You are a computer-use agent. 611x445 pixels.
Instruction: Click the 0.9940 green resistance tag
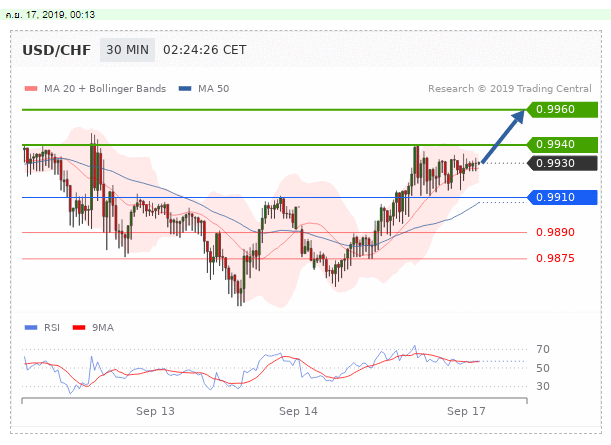click(562, 145)
